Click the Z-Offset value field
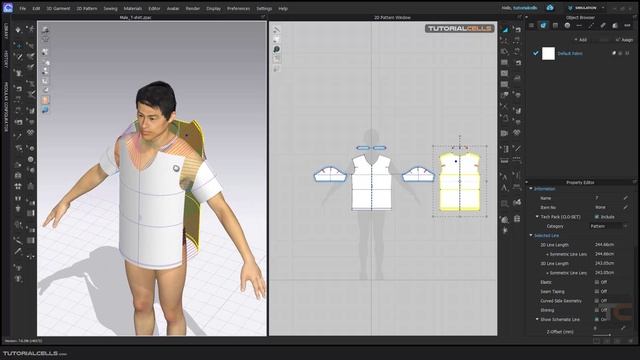The height and width of the screenshot is (360, 640). (605, 328)
